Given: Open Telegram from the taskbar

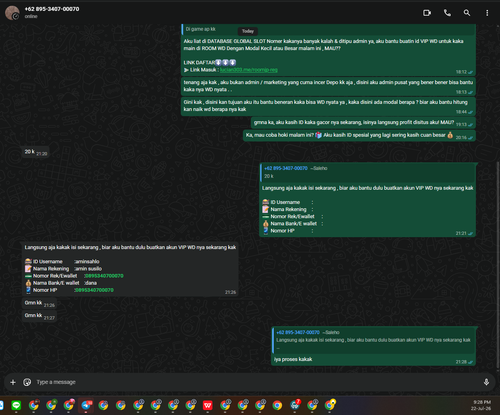Looking at the screenshot, I should coord(86,405).
